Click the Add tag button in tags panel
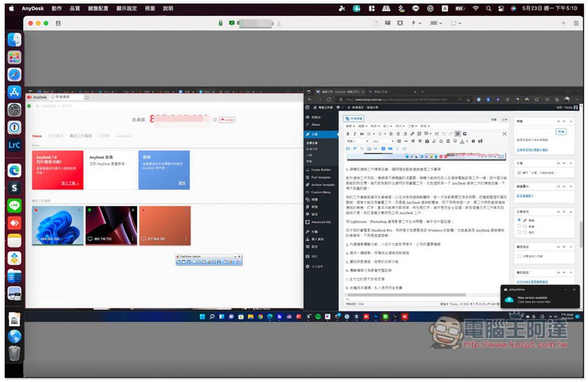Viewport: 588px width, 382px height. pyautogui.click(x=561, y=132)
